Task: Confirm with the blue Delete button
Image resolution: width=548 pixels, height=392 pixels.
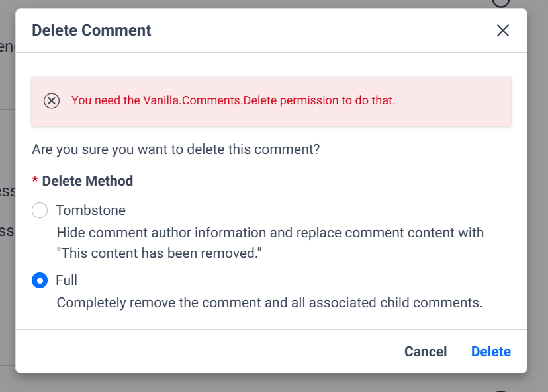Action: pos(490,352)
